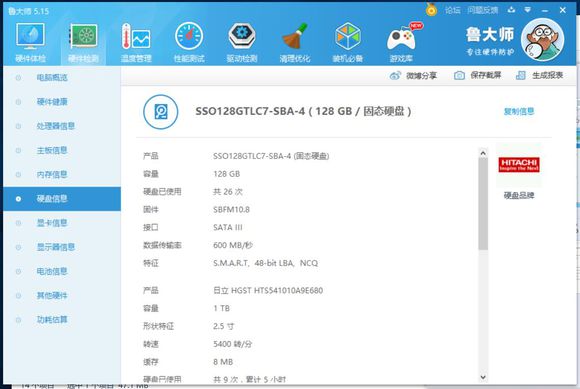The height and width of the screenshot is (389, 580).
Task: Select 硬件检测 hardware detection icon
Action: [x=83, y=42]
